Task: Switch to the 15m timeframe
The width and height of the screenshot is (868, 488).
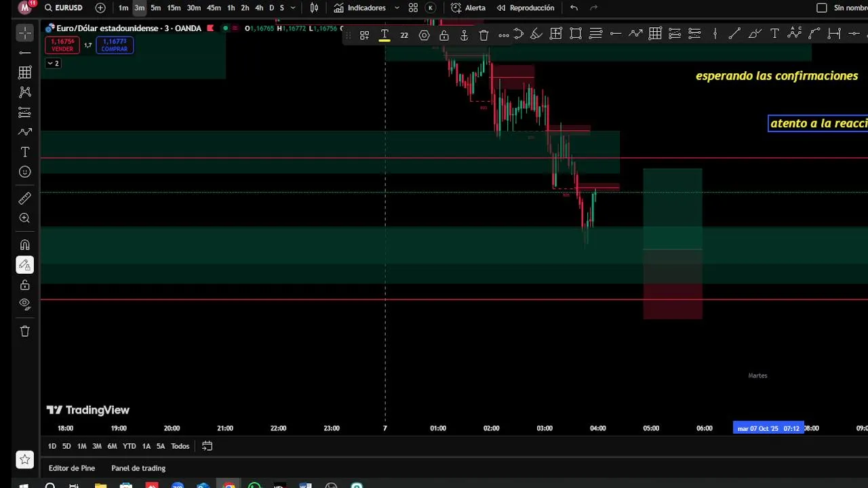Action: [x=174, y=7]
